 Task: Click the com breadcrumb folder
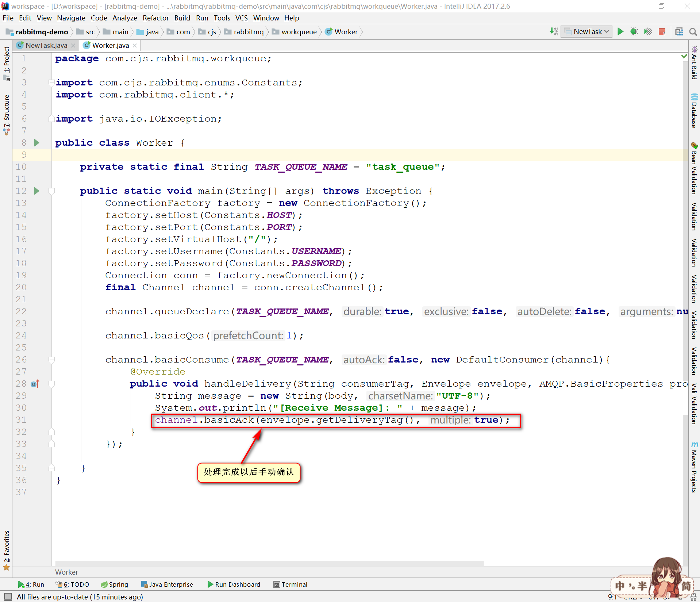click(178, 32)
